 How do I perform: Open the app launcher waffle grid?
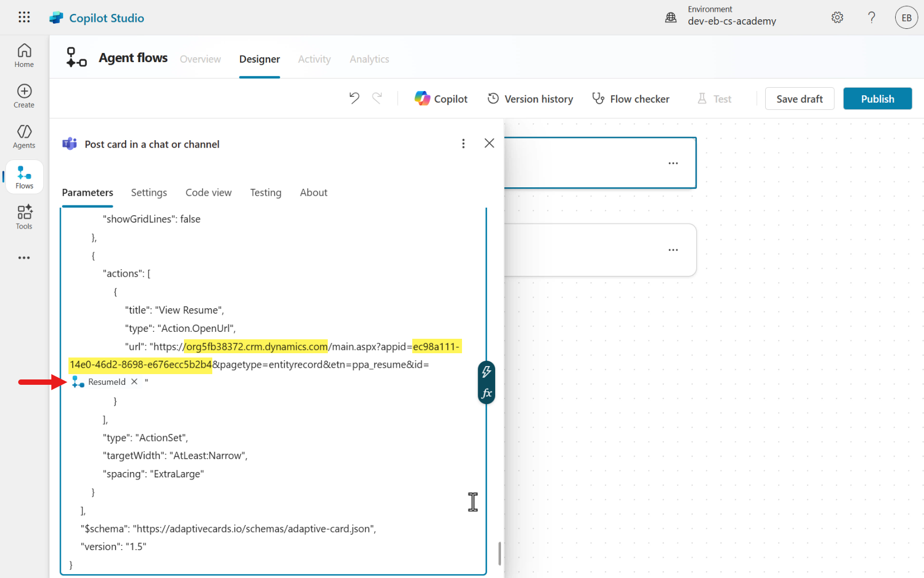click(24, 17)
